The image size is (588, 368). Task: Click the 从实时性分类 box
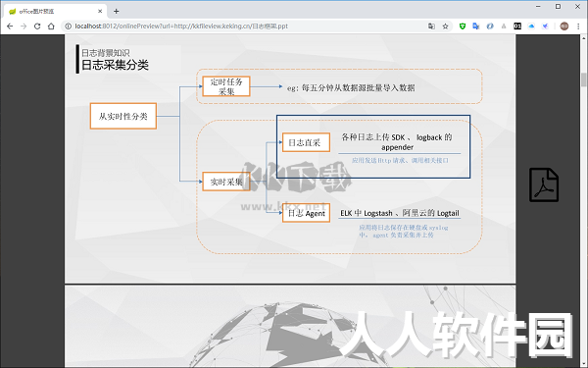[123, 116]
